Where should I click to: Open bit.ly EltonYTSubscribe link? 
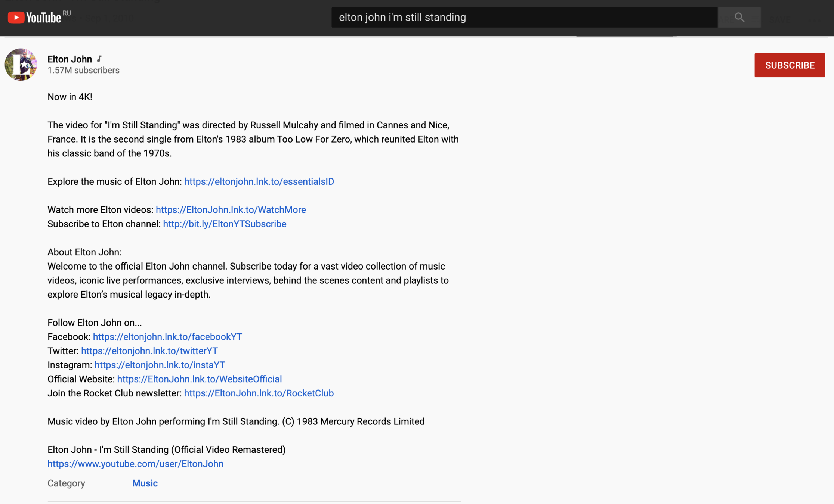click(x=225, y=224)
